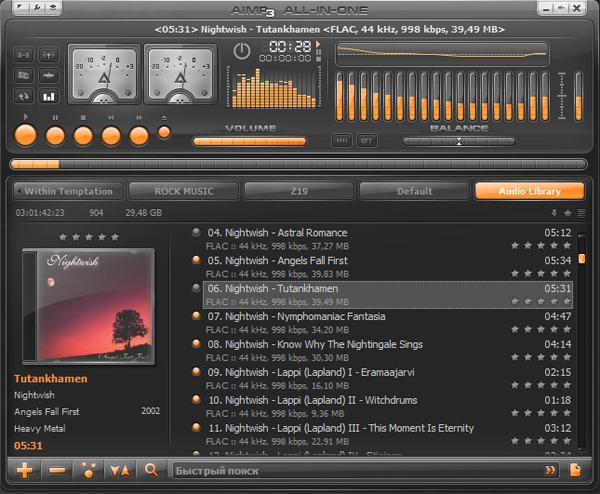
Task: Switch to the Z19 playlist tab
Action: click(x=299, y=191)
